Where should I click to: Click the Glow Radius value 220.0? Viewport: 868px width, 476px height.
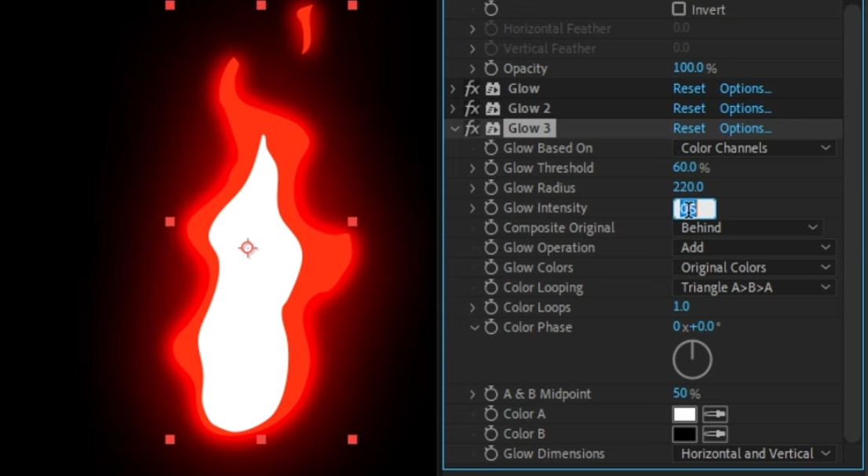point(688,187)
